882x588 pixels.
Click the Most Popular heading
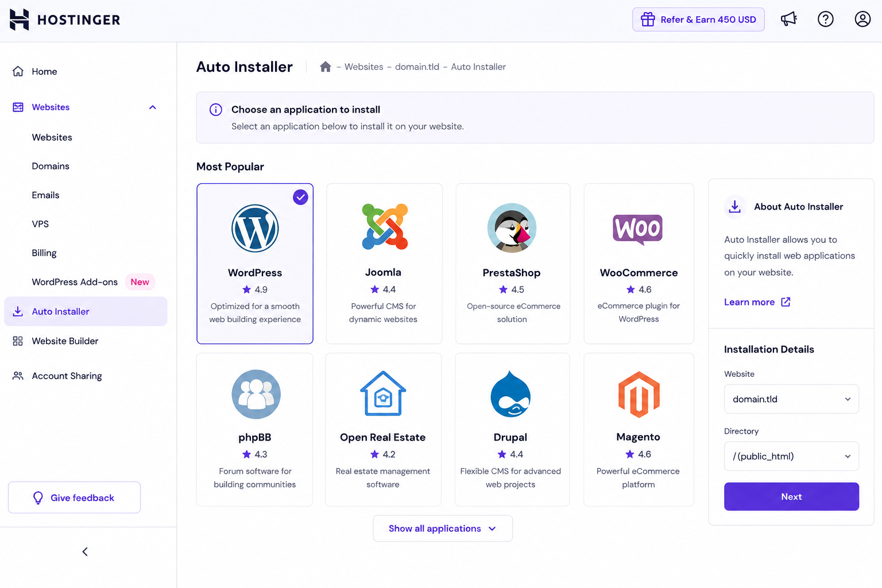coord(230,167)
